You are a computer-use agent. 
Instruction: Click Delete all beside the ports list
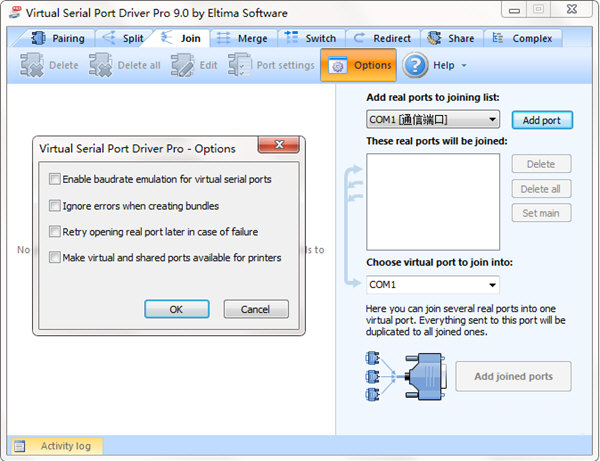(541, 189)
